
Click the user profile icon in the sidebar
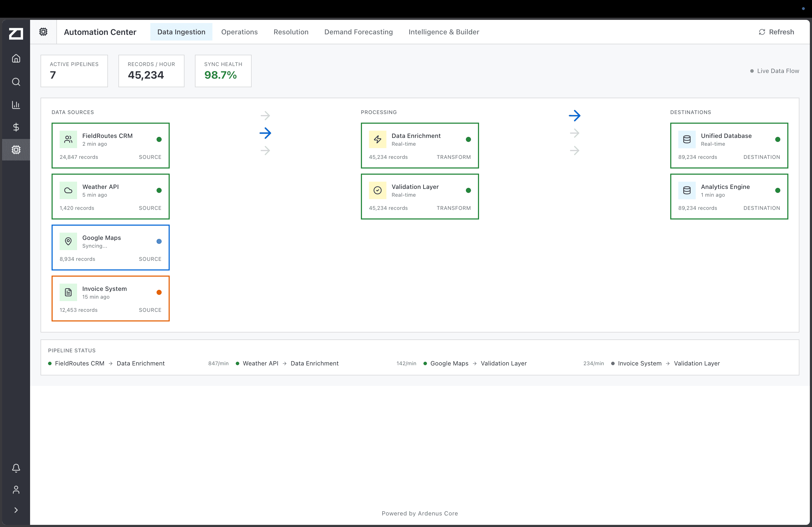pyautogui.click(x=16, y=490)
